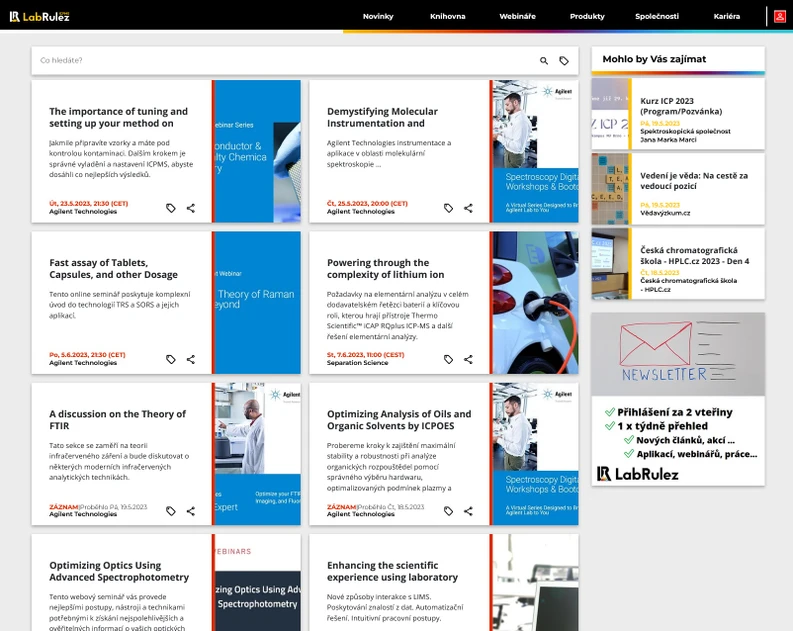Open the Společnosti menu

point(657,16)
